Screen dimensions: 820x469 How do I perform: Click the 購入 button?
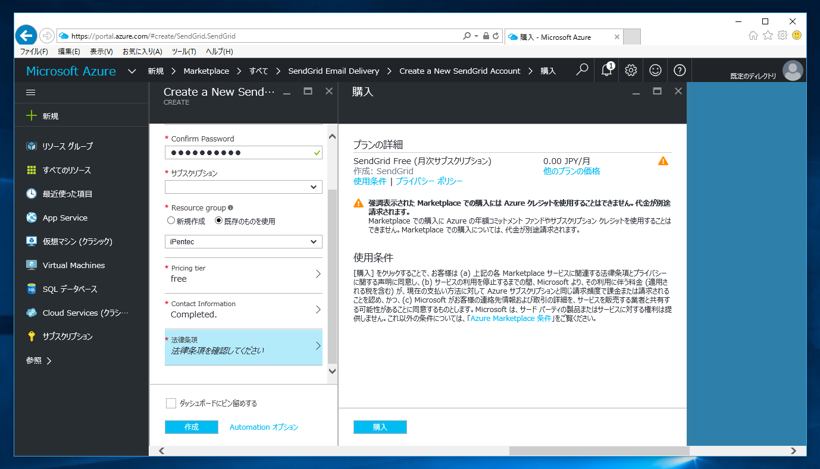point(380,427)
